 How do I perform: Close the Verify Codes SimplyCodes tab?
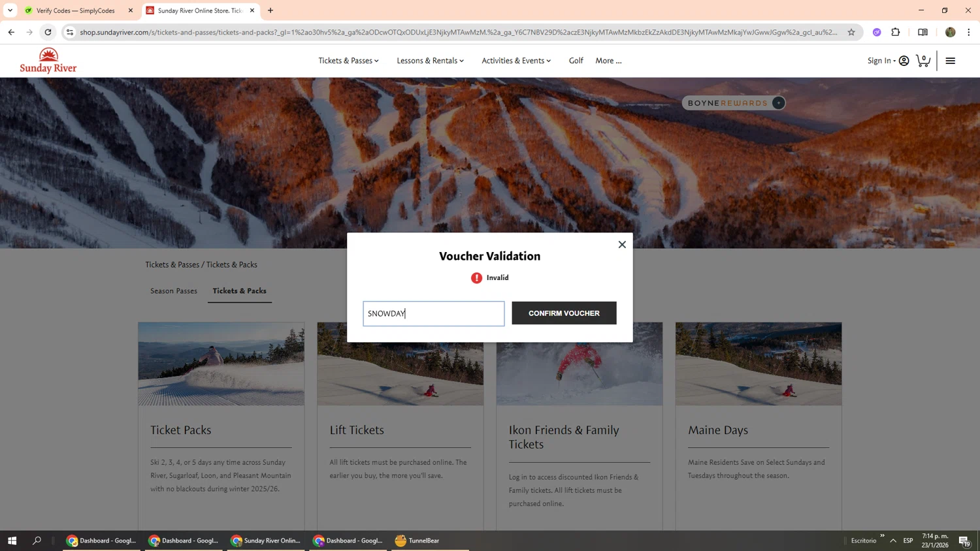(131, 10)
